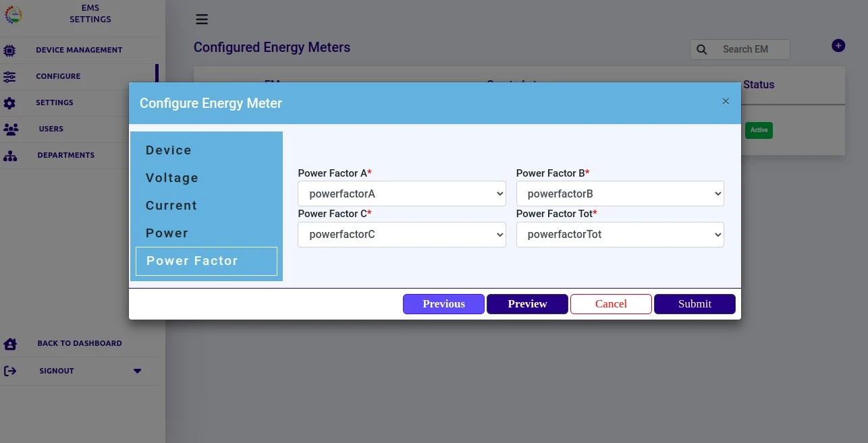
Task: Click the Cancel button
Action: [x=611, y=304]
